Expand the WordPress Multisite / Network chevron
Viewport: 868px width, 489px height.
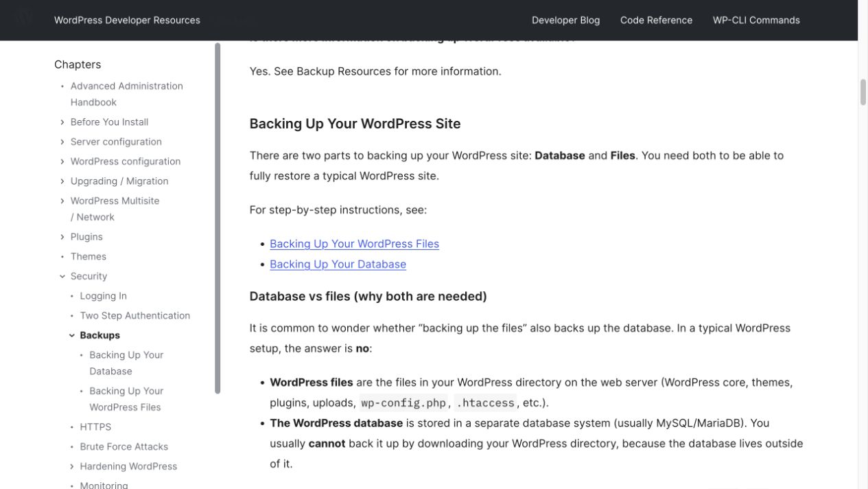point(62,201)
